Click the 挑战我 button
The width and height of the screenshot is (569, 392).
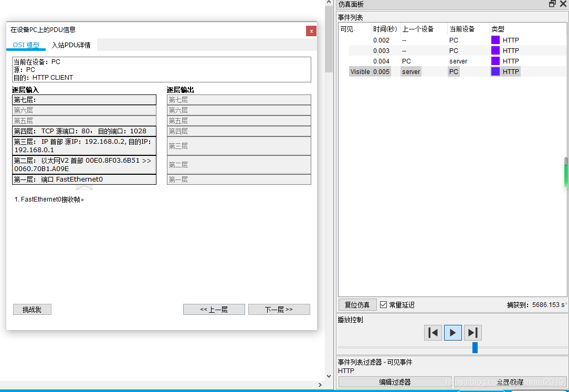point(32,309)
